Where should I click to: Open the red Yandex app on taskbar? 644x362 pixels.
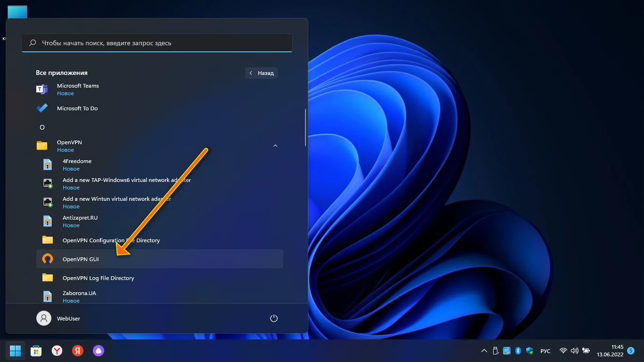[77, 350]
